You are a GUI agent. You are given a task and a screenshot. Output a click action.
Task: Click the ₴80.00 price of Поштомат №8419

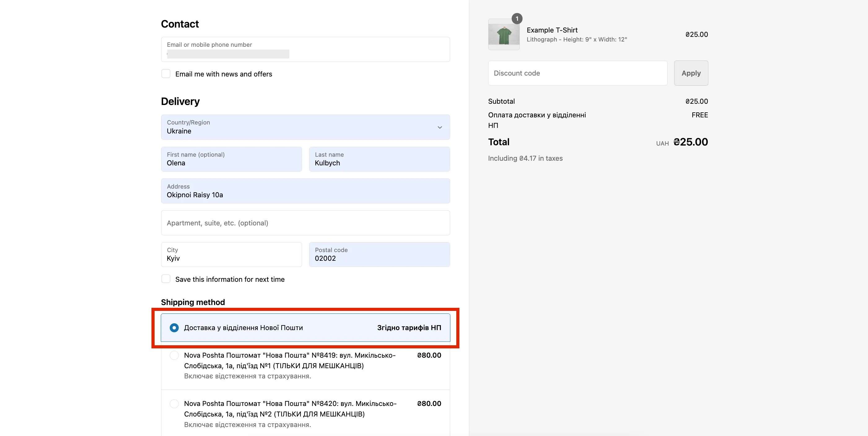tap(429, 355)
